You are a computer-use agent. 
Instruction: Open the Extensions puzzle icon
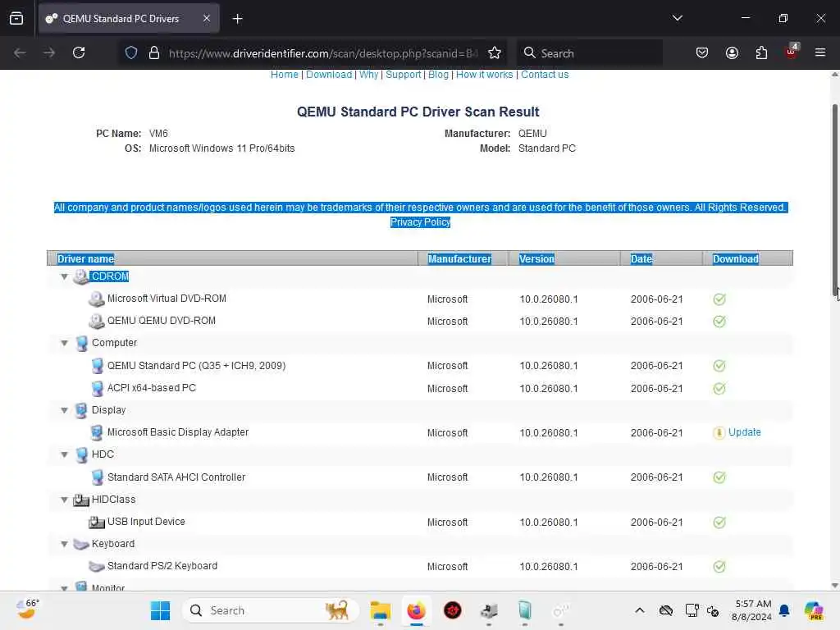tap(761, 52)
